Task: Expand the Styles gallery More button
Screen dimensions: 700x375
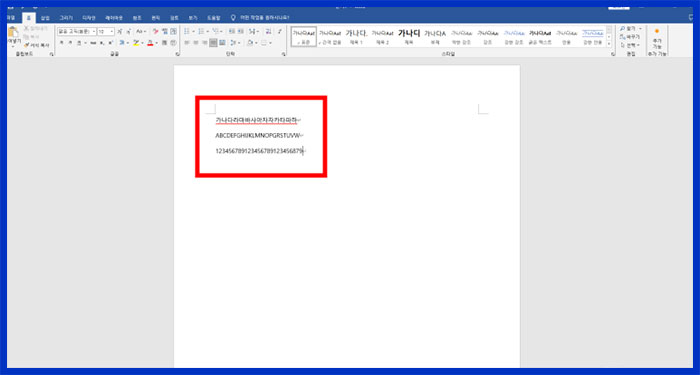Action: click(x=609, y=44)
